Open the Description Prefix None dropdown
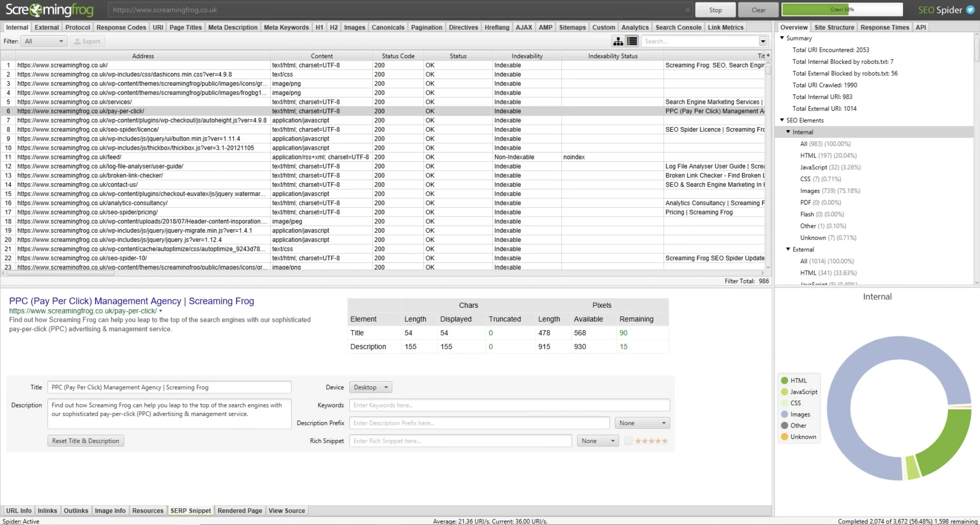Viewport: 980px width, 525px height. click(x=642, y=423)
